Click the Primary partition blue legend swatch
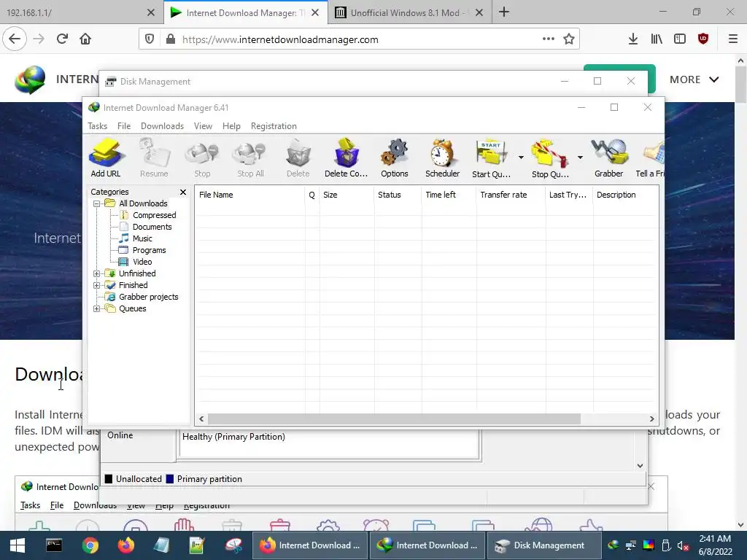This screenshot has width=747, height=560. click(169, 479)
